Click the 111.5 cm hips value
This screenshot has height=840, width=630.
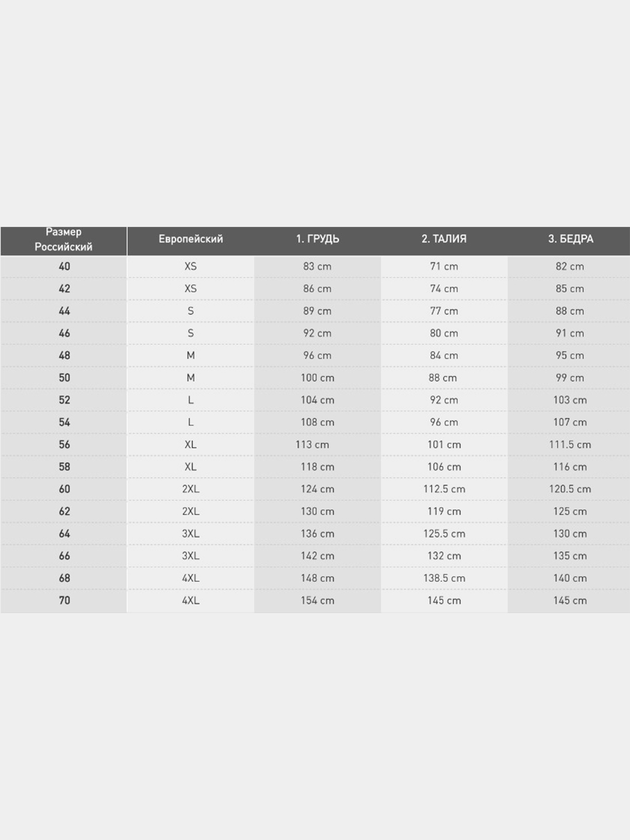click(x=570, y=444)
